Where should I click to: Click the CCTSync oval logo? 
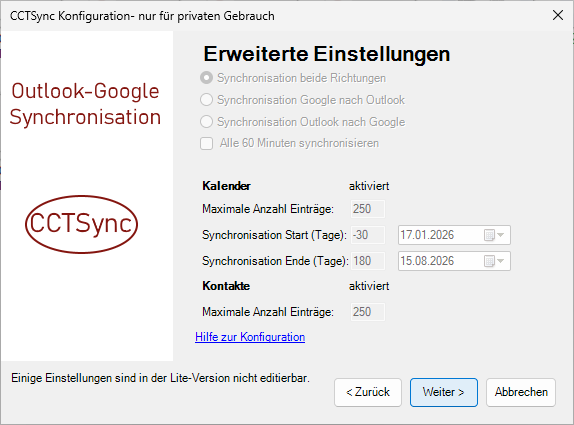click(x=81, y=224)
